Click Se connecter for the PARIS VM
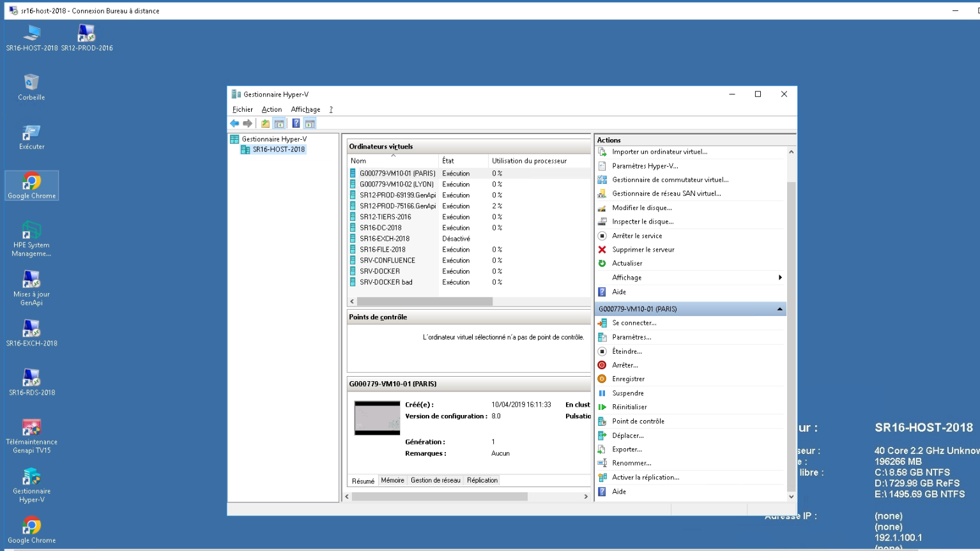Image resolution: width=980 pixels, height=551 pixels. pos(634,323)
